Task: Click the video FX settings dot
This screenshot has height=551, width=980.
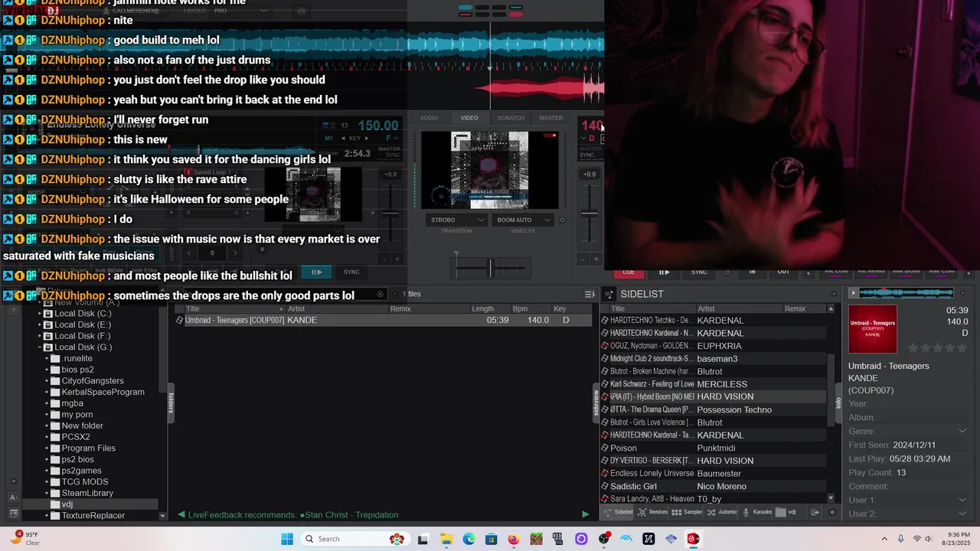Action: [563, 220]
